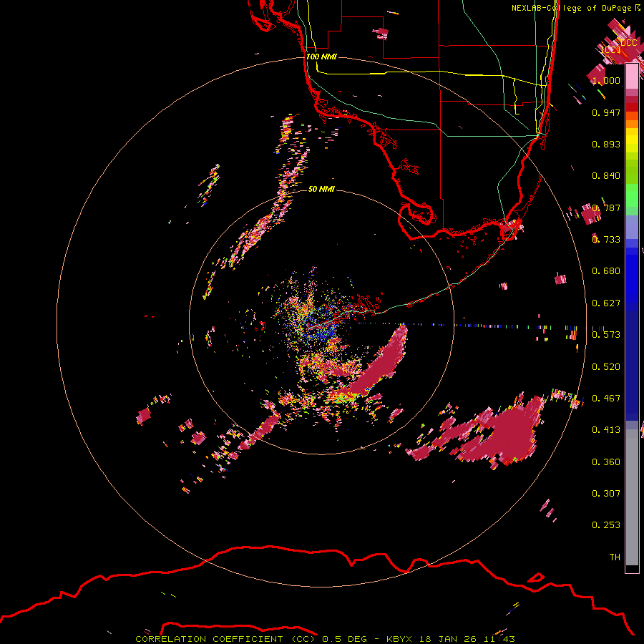Select the 0.787 scale value
Screen dimensions: 644x644
[x=606, y=208]
